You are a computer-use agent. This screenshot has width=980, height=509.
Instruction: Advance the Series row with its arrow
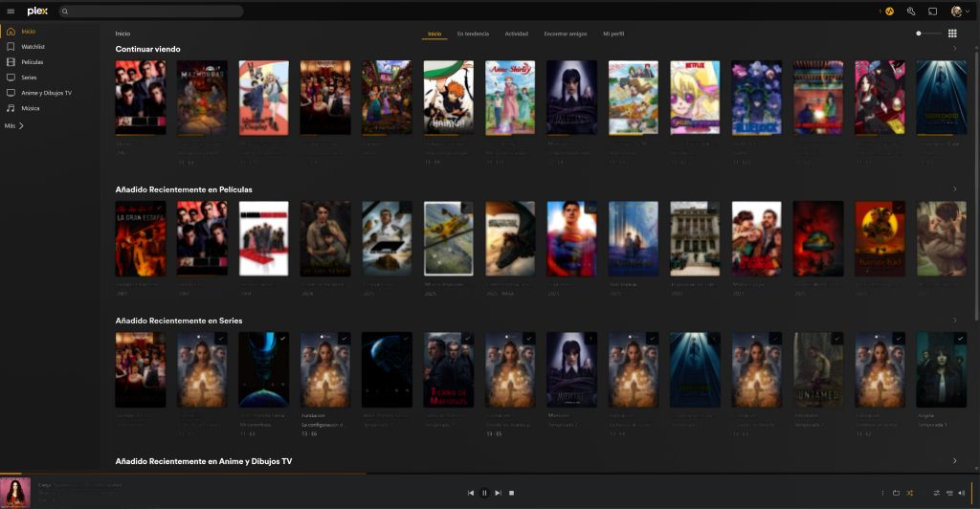click(x=954, y=321)
